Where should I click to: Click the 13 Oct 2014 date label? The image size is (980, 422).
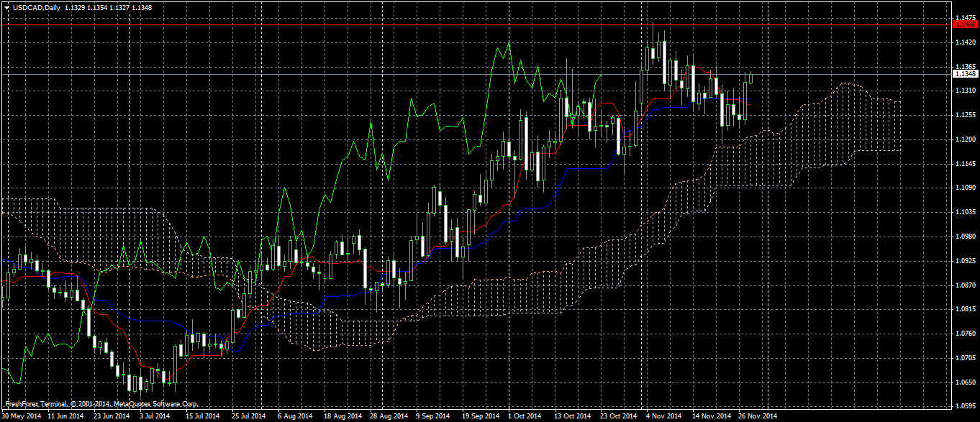[x=572, y=416]
